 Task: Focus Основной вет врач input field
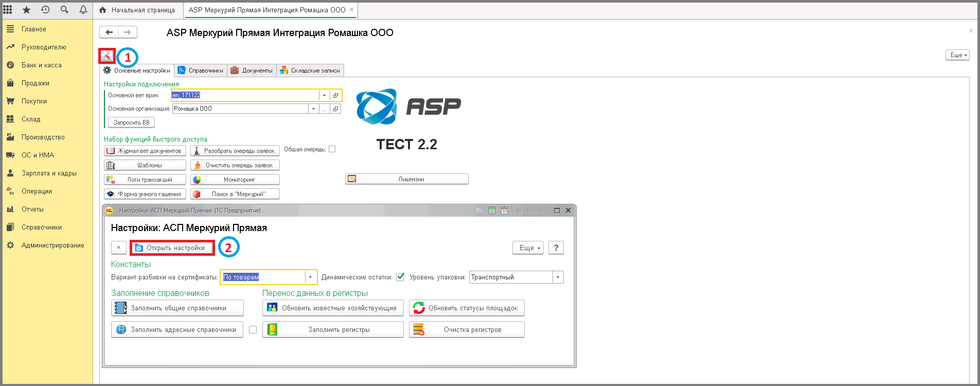[x=245, y=95]
